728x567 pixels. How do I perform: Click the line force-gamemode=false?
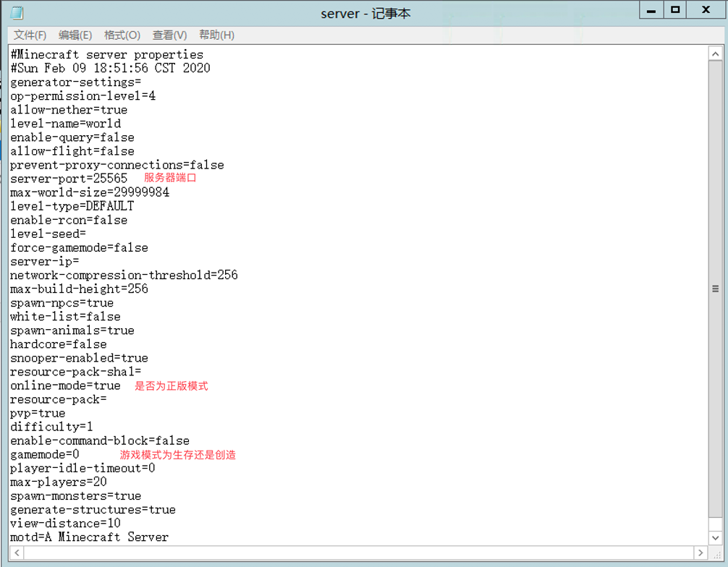coord(80,248)
